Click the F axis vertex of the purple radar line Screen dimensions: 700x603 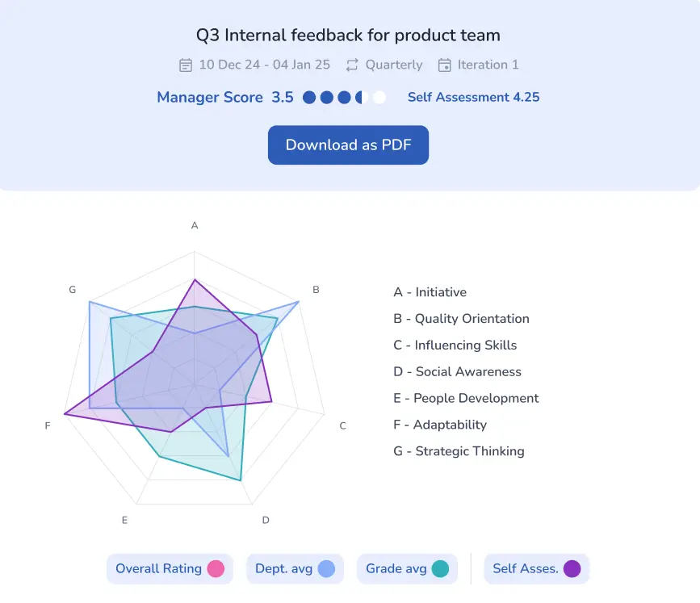click(65, 414)
